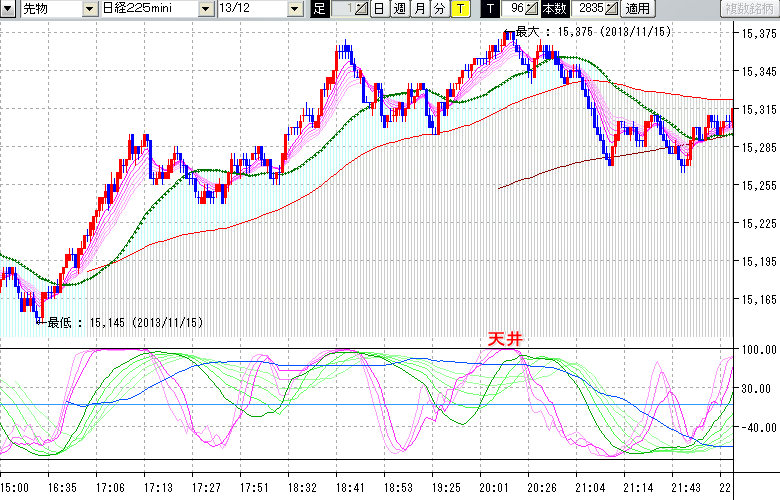Click the black T label before 96
Screen dimensions: 780x500
(x=490, y=9)
